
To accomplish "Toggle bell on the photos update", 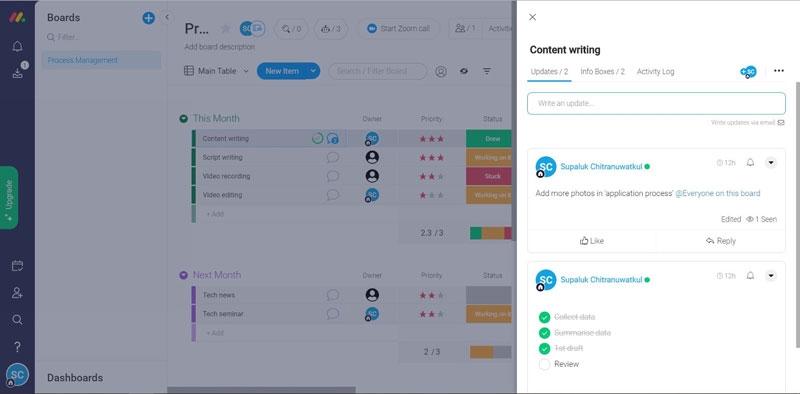I will pos(750,163).
